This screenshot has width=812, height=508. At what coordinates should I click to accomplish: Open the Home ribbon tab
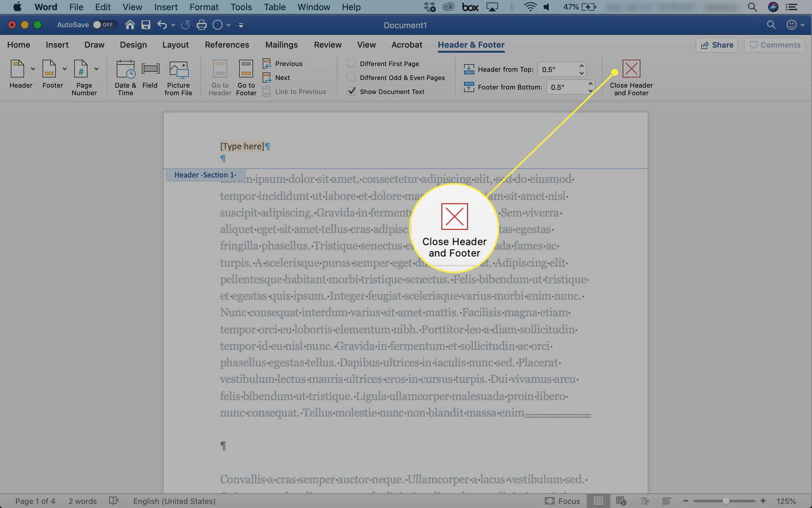[x=19, y=45]
